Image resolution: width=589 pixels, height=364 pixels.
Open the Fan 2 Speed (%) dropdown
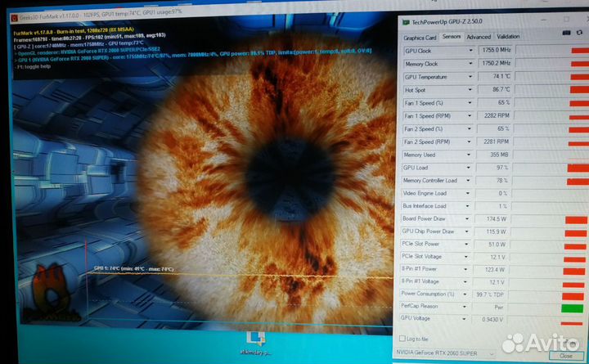point(470,128)
